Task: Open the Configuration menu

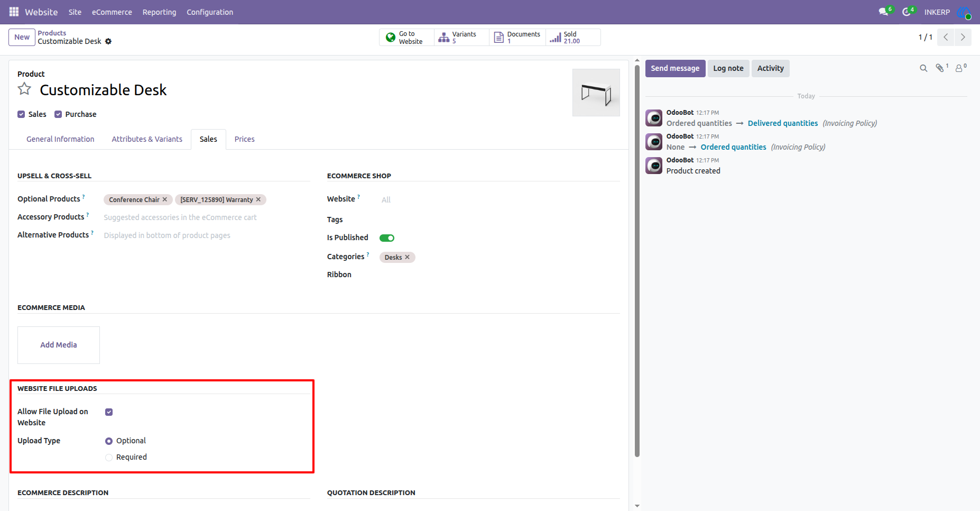Action: (210, 12)
